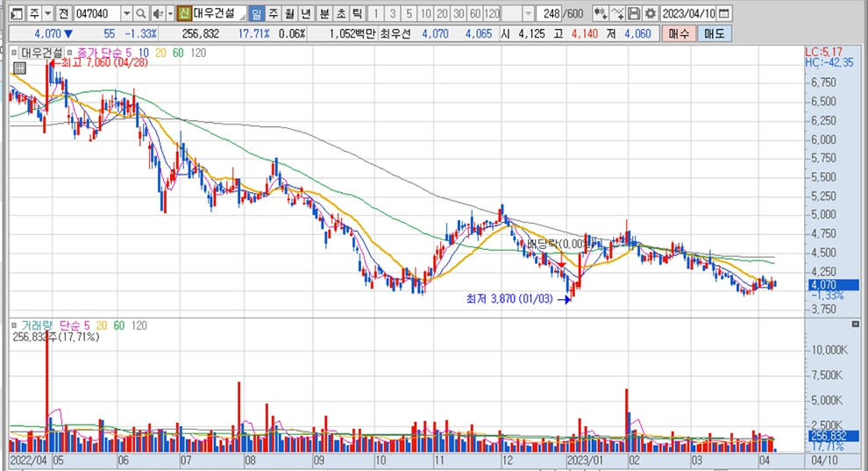The width and height of the screenshot is (868, 471).
Task: Expand the stock code history dropdown
Action: 127,13
